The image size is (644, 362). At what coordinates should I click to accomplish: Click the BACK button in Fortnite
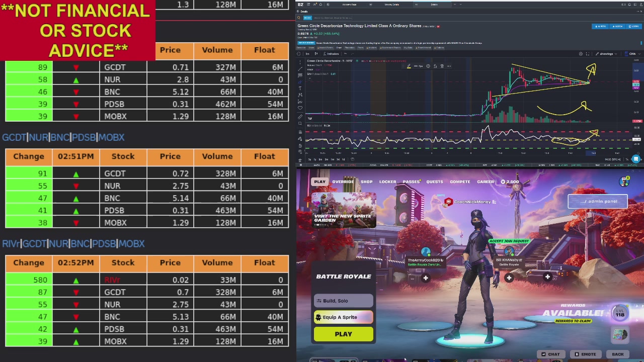[x=618, y=354]
